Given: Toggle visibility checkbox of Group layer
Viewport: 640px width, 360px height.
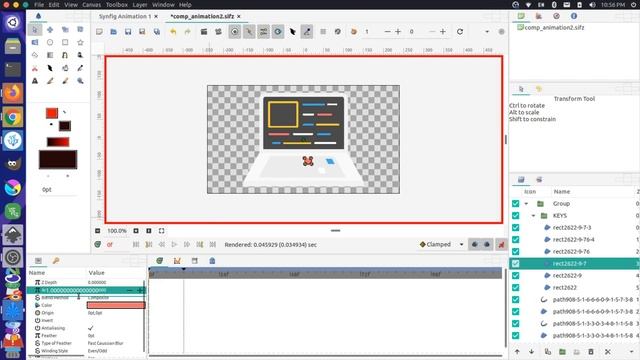Looking at the screenshot, I should click(x=516, y=203).
